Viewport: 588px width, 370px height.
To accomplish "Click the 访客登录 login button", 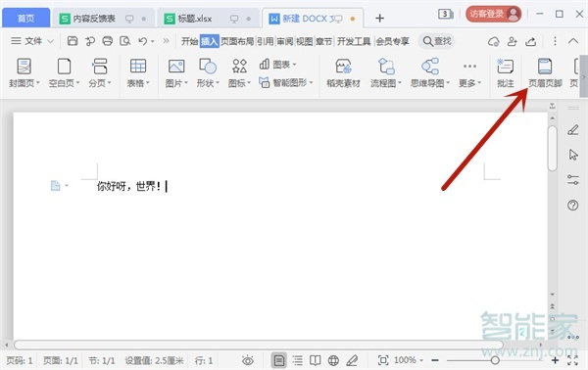I will tap(494, 15).
